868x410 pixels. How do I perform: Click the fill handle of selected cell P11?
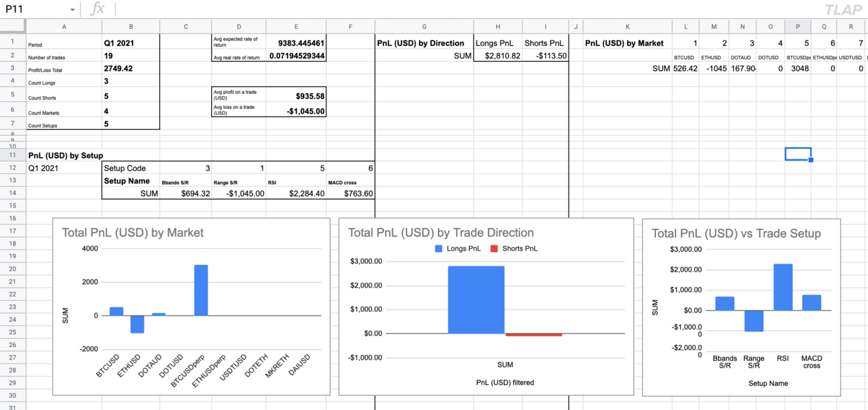[811, 160]
